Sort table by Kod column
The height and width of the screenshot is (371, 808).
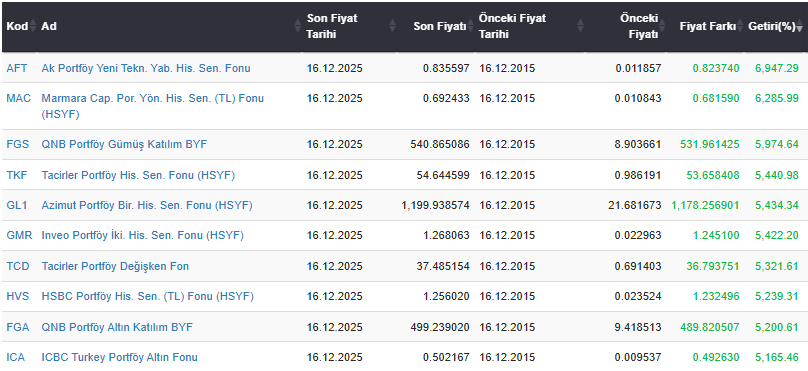[x=20, y=26]
